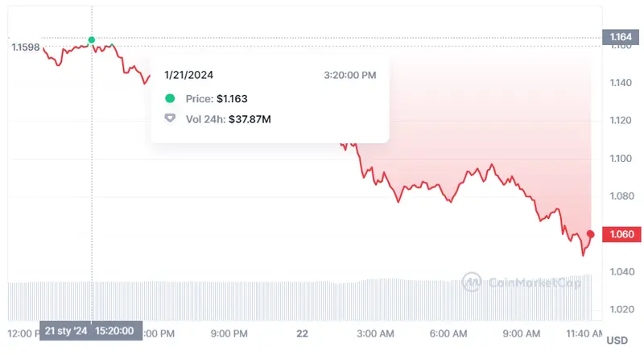The width and height of the screenshot is (644, 355).
Task: Click the red end-point dot on the price line
Action: 591,234
